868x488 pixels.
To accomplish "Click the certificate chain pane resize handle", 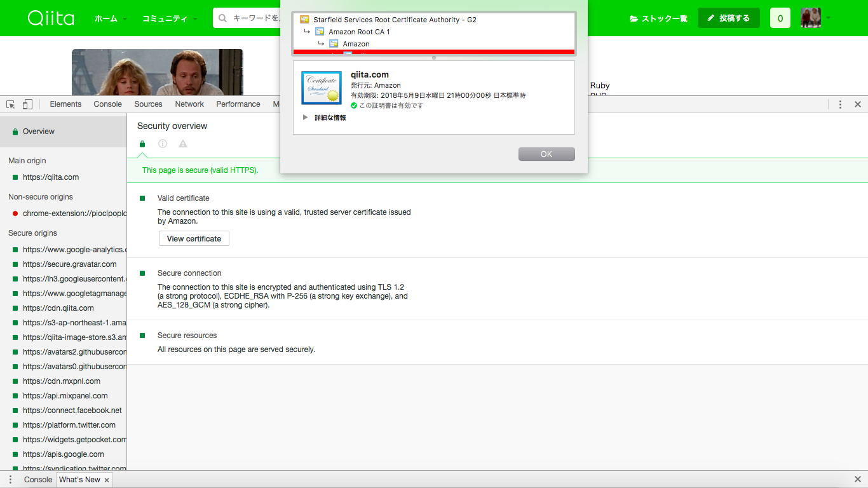I will [434, 58].
